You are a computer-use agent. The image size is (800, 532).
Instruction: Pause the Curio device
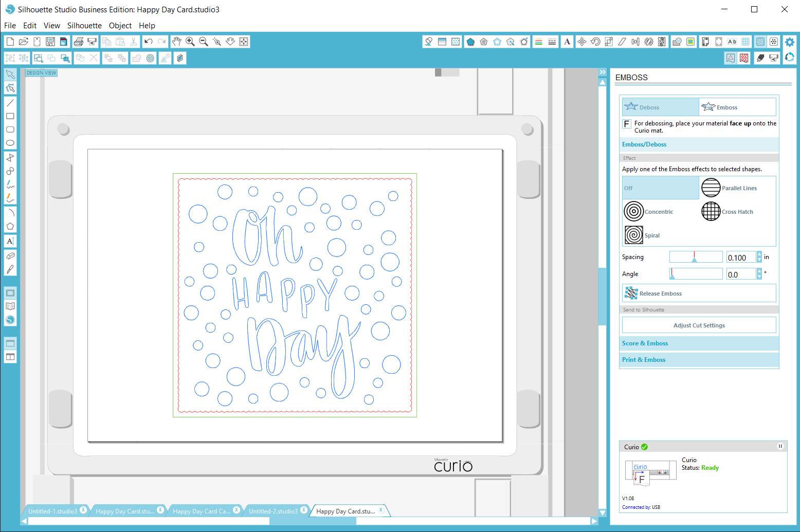coord(780,446)
